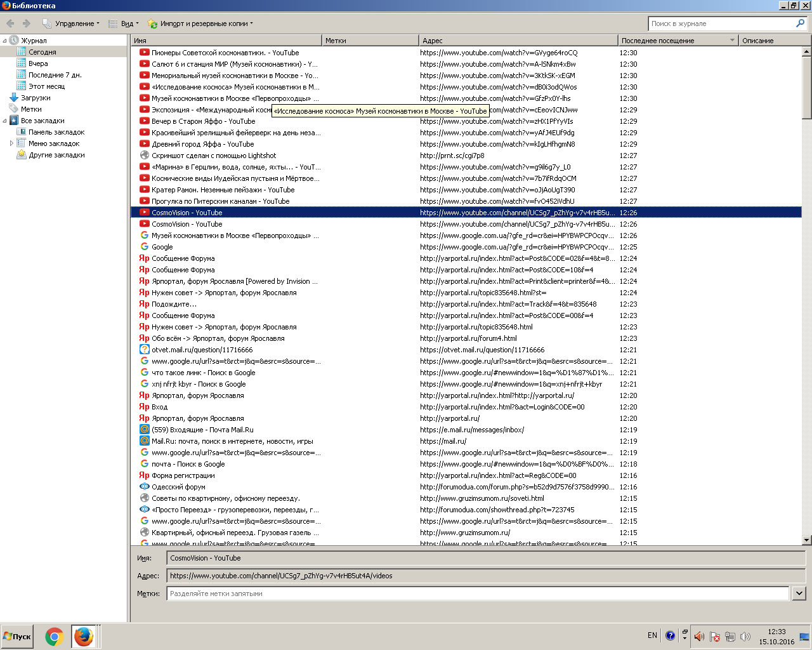The height and width of the screenshot is (650, 812).
Task: Click icon of «Просто Переезд» грузоперевозки entry
Action: [145, 510]
